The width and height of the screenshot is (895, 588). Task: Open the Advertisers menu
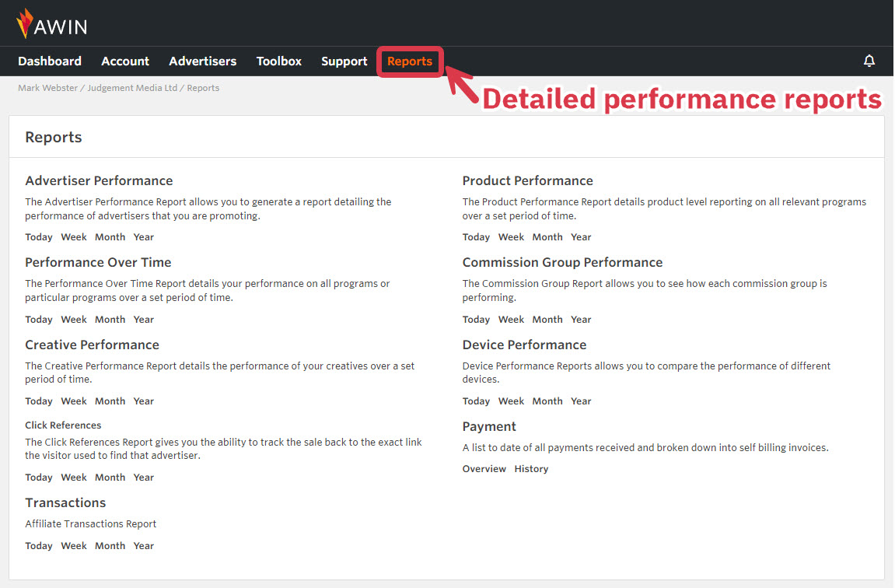click(x=202, y=61)
